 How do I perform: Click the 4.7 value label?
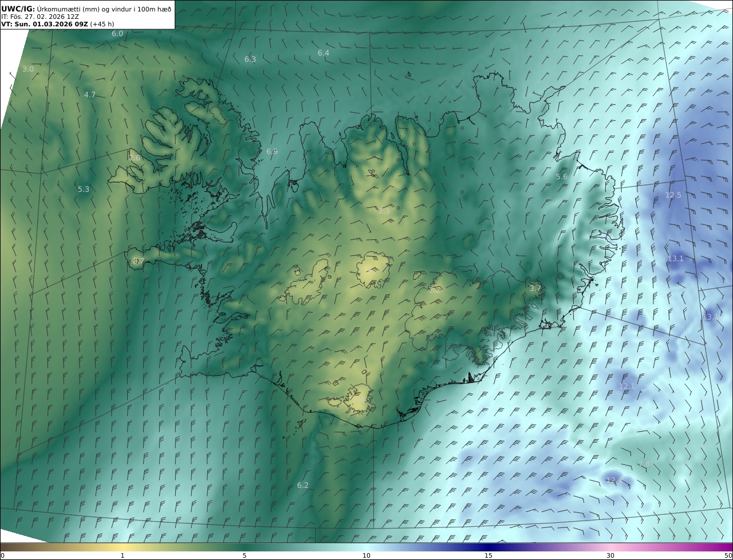90,95
